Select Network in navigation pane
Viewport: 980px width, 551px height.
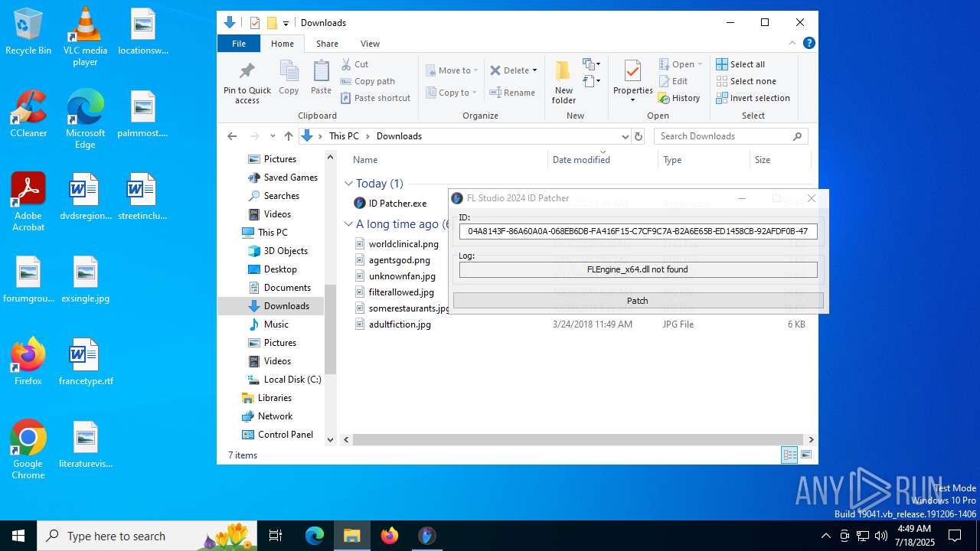(267, 416)
